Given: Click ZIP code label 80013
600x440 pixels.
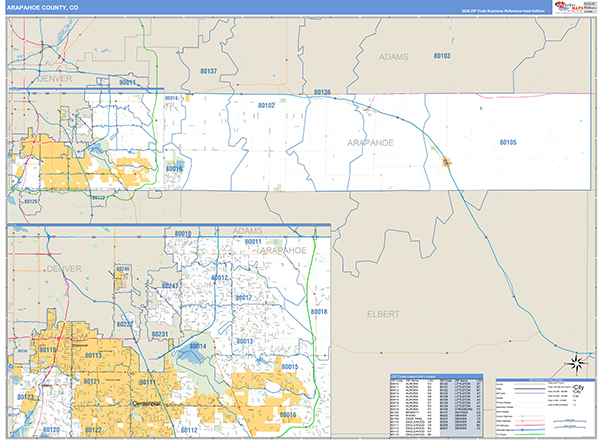Looking at the screenshot, I should 245,341.
